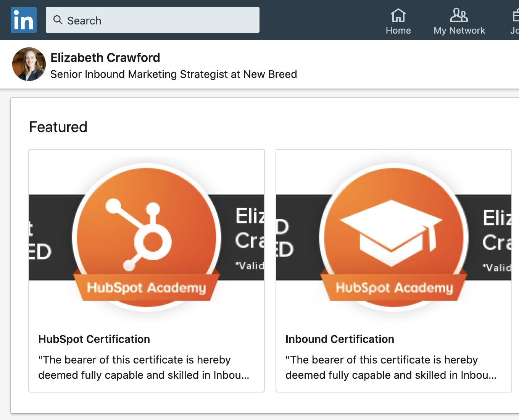Click the Inbound Certification description text
Viewport: 519px width, 420px height.
(391, 367)
